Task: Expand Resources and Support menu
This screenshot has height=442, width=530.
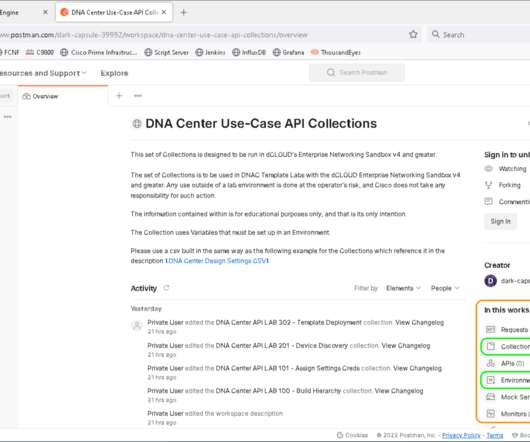Action: [x=43, y=73]
